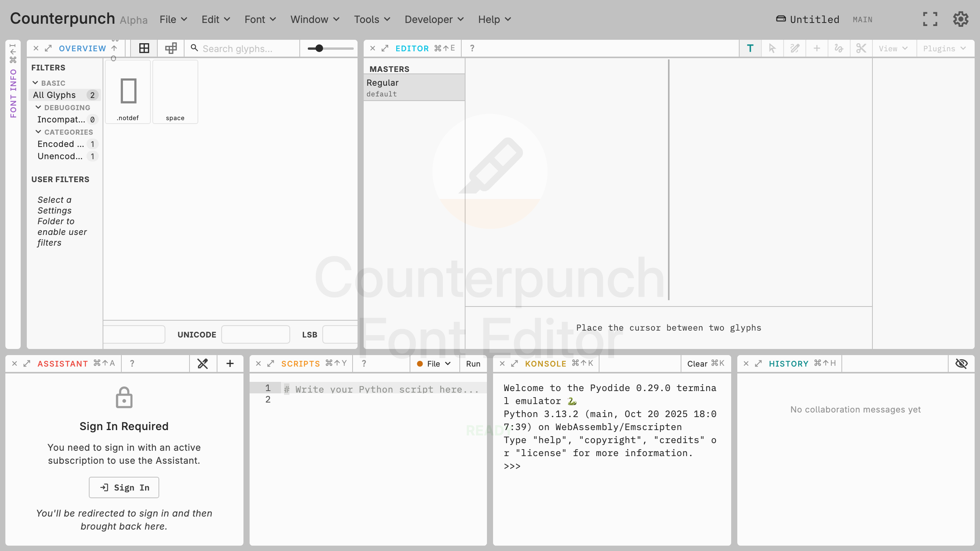Screen dimensions: 980x551
Task: Select the space glyph cell
Action: pos(175,92)
